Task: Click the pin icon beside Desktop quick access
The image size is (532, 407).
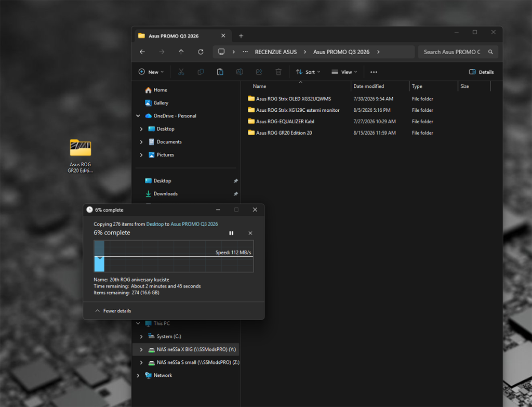Action: (x=235, y=181)
